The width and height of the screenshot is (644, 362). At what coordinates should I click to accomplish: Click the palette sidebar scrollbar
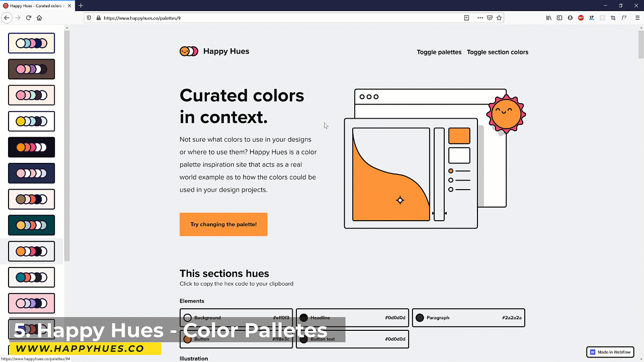point(67,146)
